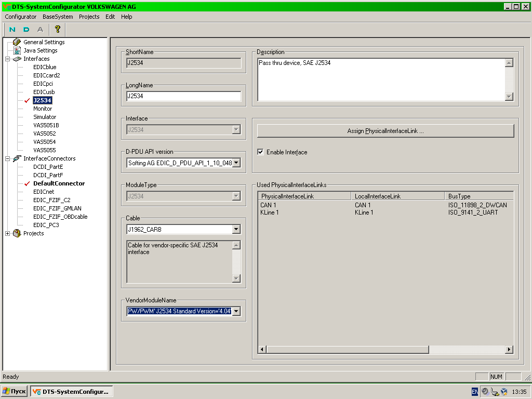Click the Projects folder icon

point(17,233)
